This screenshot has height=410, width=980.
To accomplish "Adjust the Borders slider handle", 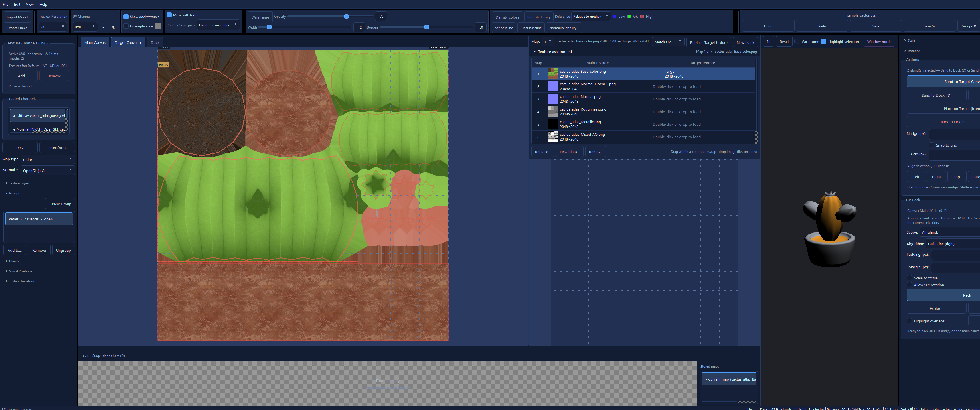I will (x=426, y=27).
